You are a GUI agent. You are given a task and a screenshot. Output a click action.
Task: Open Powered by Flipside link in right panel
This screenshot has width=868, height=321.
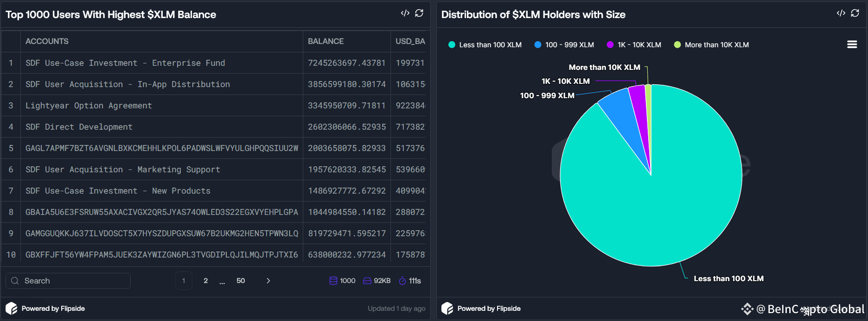pyautogui.click(x=489, y=308)
